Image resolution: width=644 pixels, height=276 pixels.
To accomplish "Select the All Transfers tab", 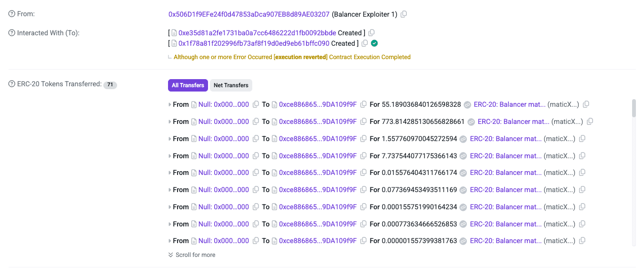I will (188, 85).
